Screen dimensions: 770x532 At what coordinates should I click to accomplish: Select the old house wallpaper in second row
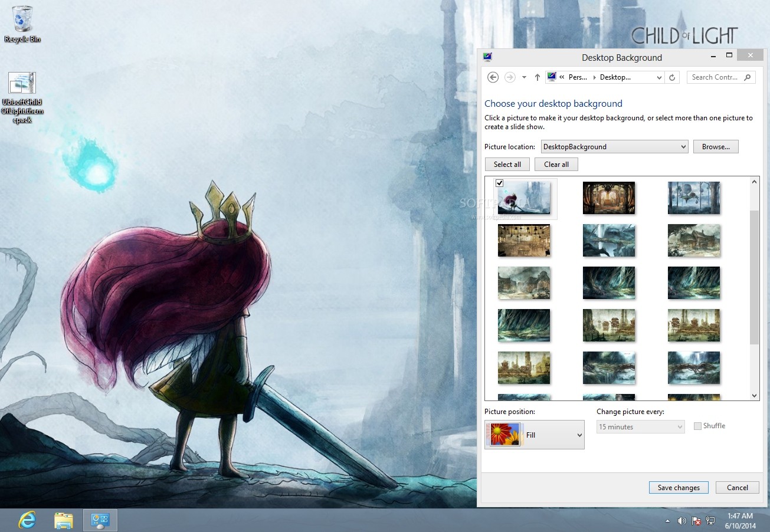click(694, 241)
